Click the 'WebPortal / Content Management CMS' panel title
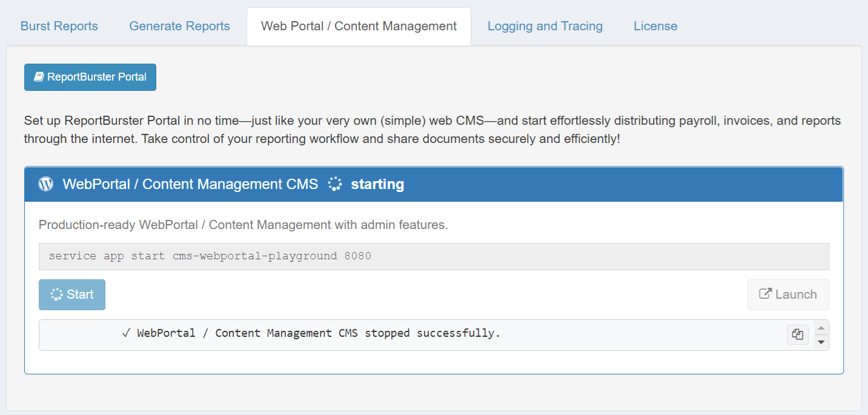Viewport: 868px width, 415px height. click(190, 184)
